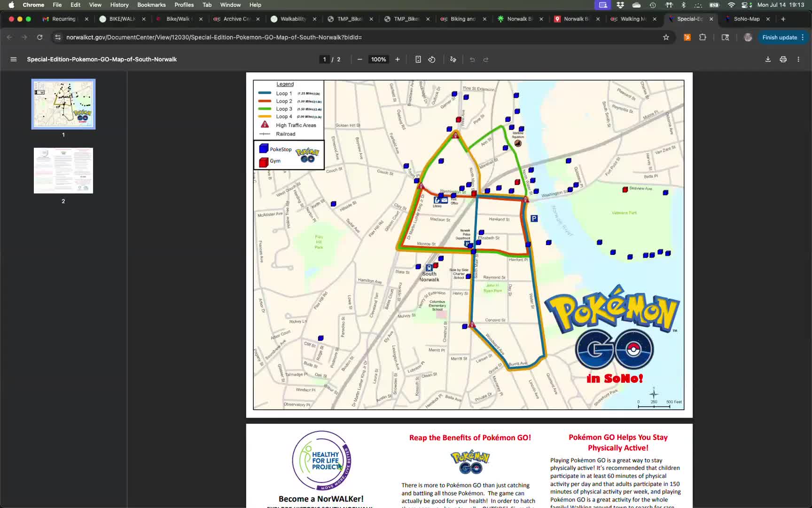Reload the page

pyautogui.click(x=40, y=37)
